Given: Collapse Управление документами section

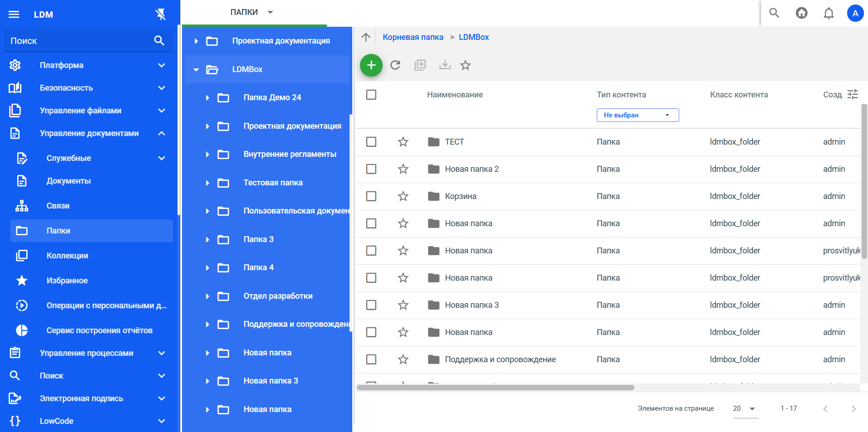Looking at the screenshot, I should [162, 133].
